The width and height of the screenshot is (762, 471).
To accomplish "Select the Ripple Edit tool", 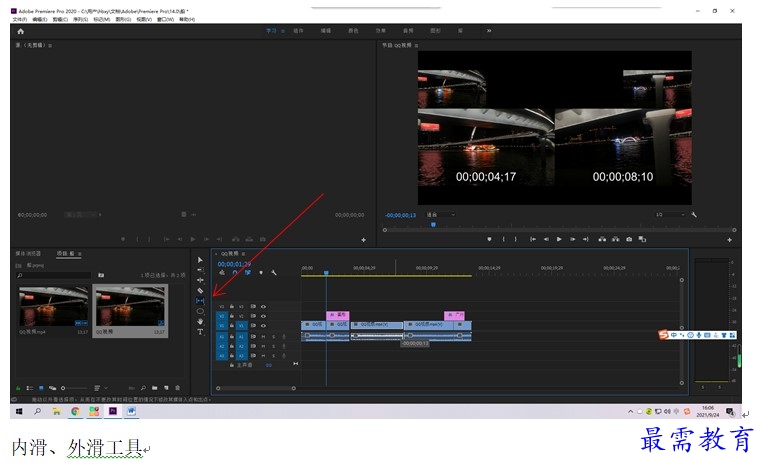I will coord(200,280).
